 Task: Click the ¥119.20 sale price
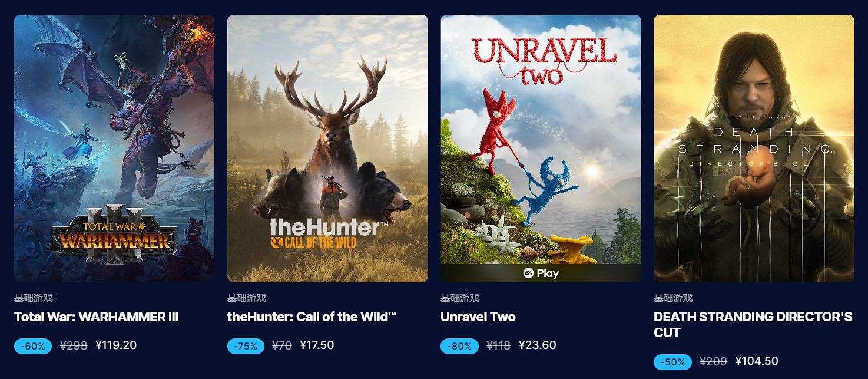pos(115,345)
